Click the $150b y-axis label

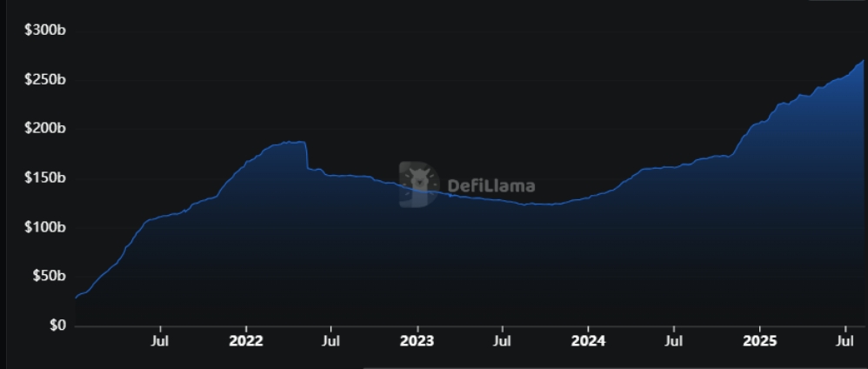[45, 178]
